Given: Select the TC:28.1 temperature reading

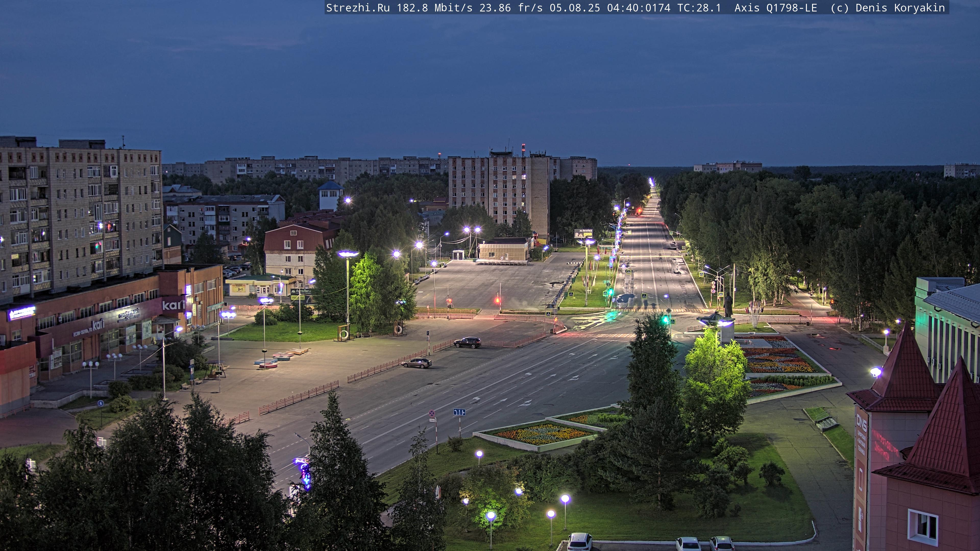Looking at the screenshot, I should (699, 8).
